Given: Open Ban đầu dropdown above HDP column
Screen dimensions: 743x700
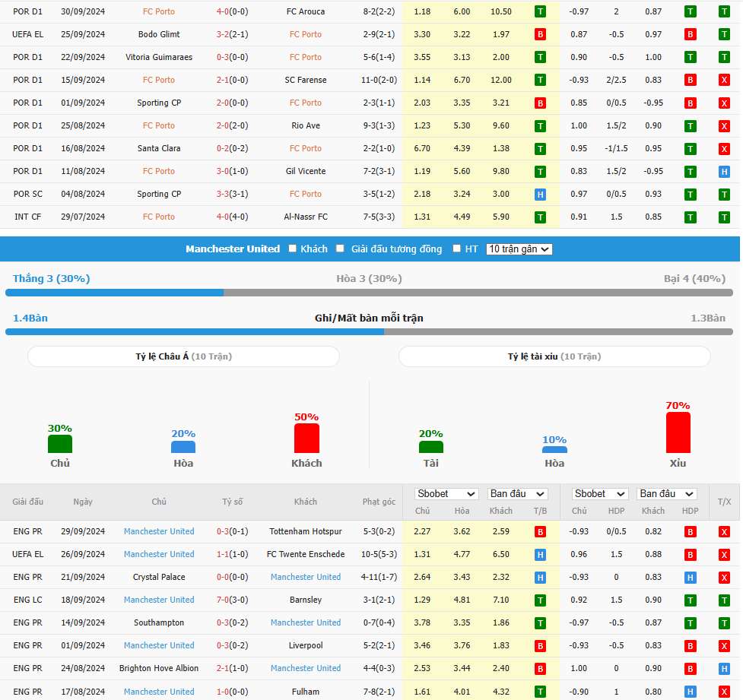Looking at the screenshot, I should [x=667, y=494].
